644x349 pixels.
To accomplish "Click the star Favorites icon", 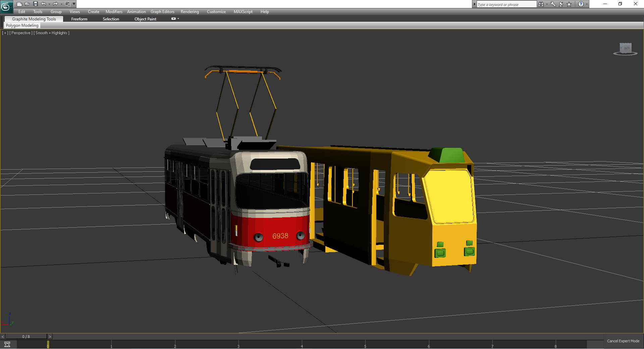I will (x=569, y=4).
